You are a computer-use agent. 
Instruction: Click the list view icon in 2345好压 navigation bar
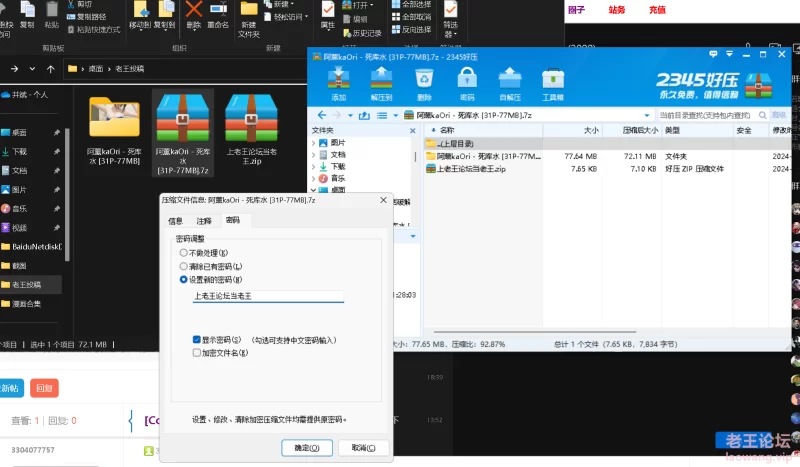pyautogui.click(x=382, y=115)
